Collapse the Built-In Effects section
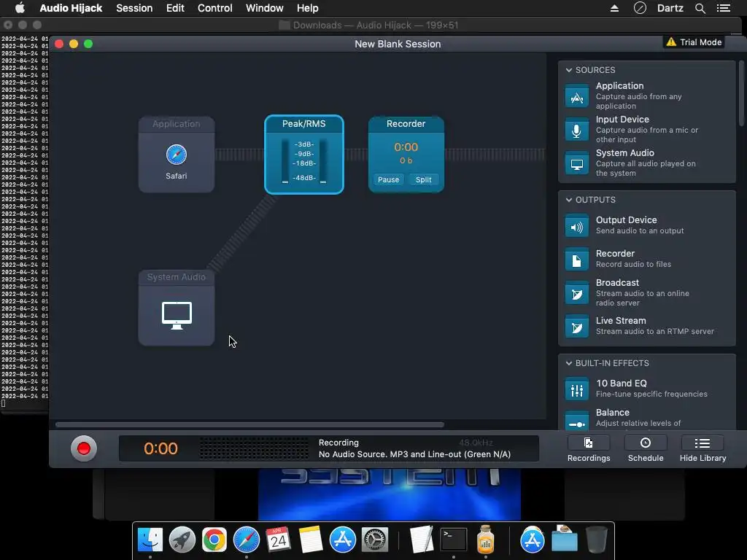This screenshot has height=560, width=747. (x=569, y=363)
